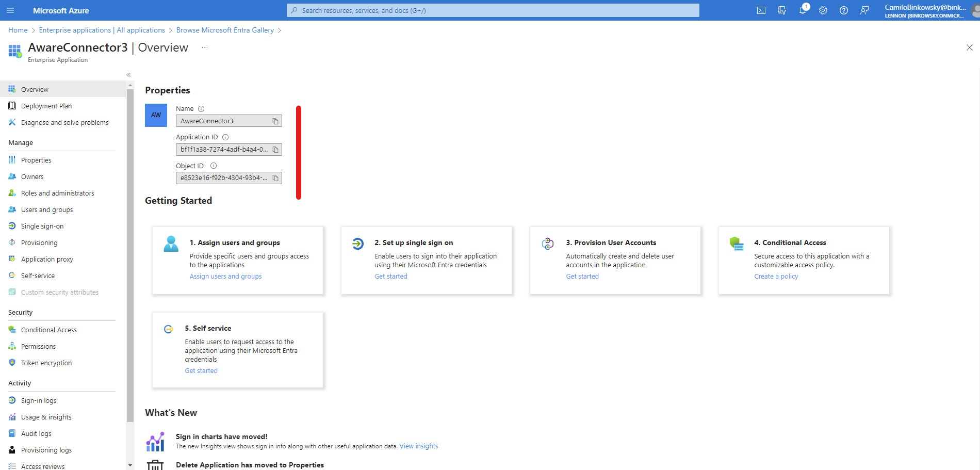Open Enterprise applications | All applications breadcrumb
The image size is (980, 470).
101,30
